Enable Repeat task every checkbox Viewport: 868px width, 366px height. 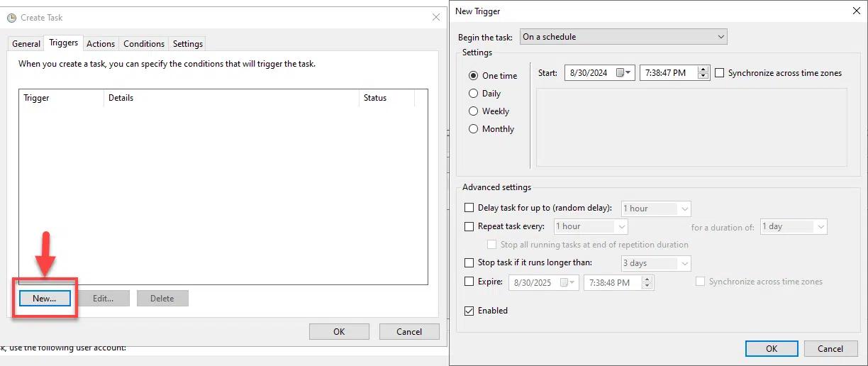tap(469, 227)
